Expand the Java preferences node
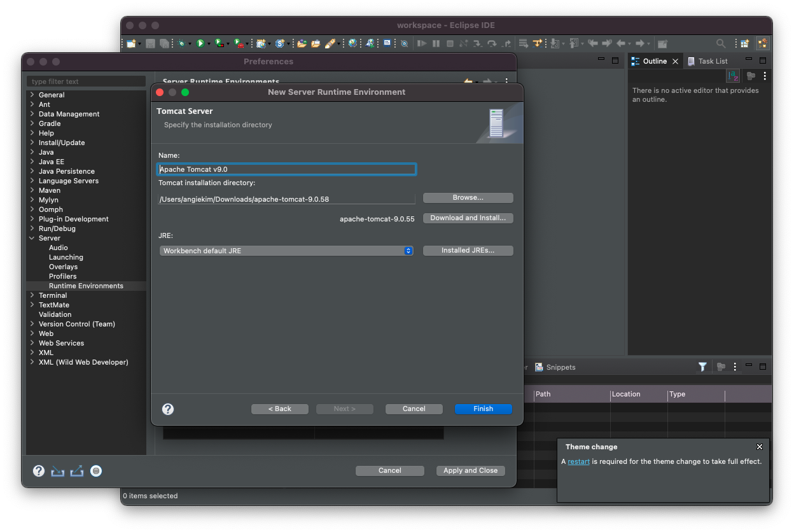The image size is (794, 532). (32, 152)
